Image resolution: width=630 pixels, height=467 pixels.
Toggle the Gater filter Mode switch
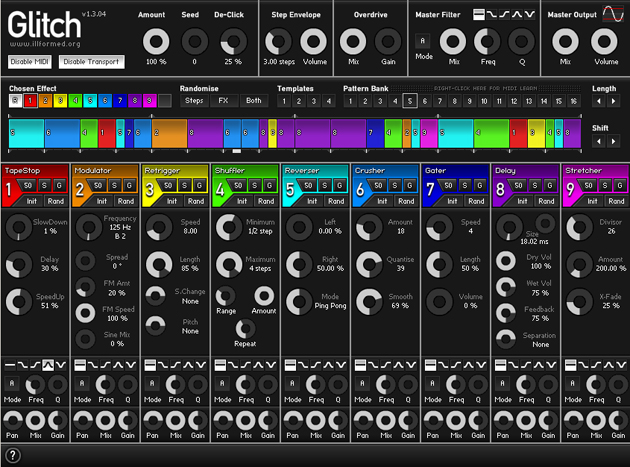click(x=432, y=383)
